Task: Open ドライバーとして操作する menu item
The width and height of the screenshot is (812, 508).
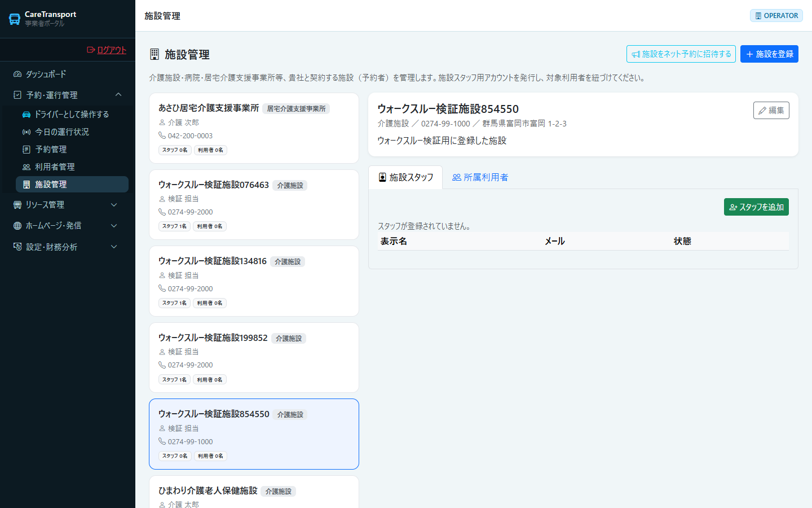Action: pyautogui.click(x=72, y=114)
